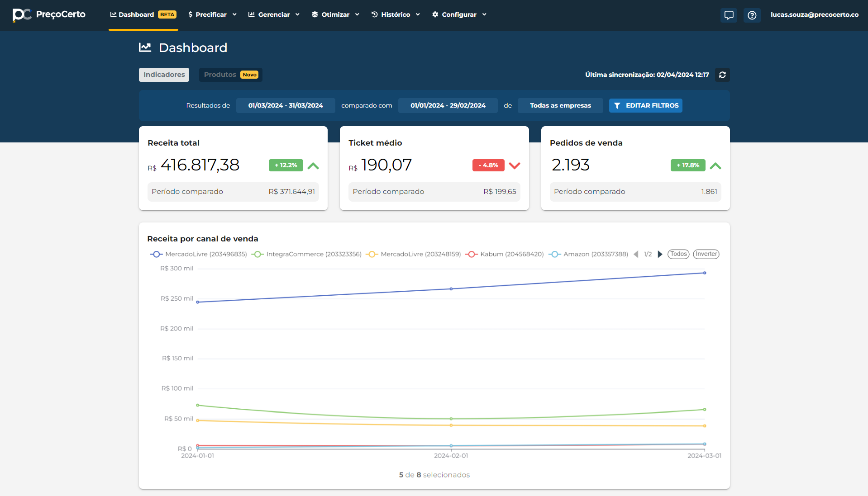Open the chat messages icon
This screenshot has height=496, width=868.
(729, 15)
